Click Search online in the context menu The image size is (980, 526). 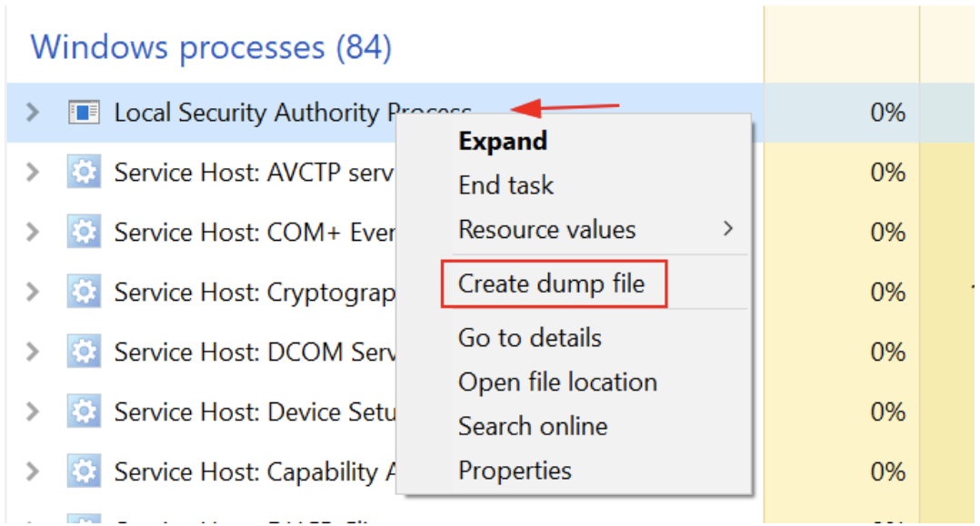click(x=533, y=426)
